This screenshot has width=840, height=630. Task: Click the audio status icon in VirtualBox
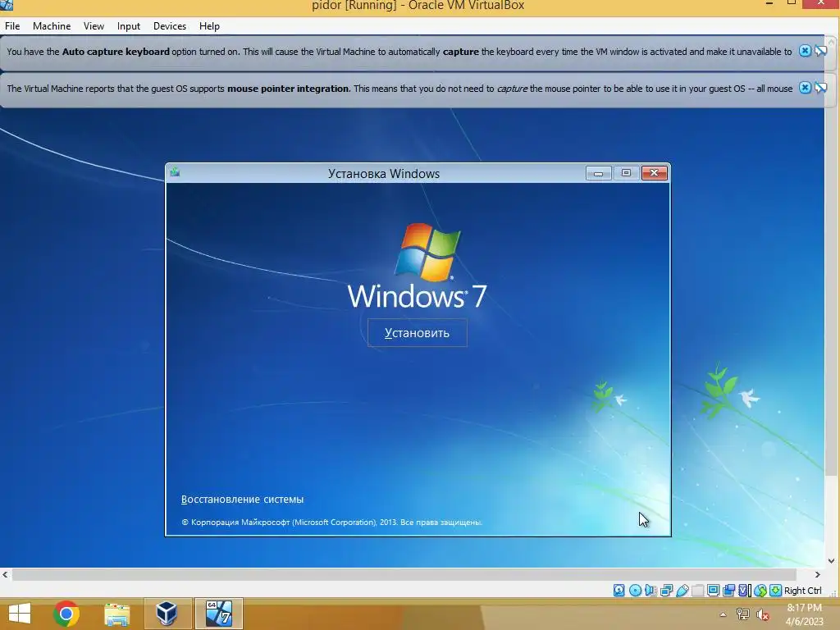point(651,591)
